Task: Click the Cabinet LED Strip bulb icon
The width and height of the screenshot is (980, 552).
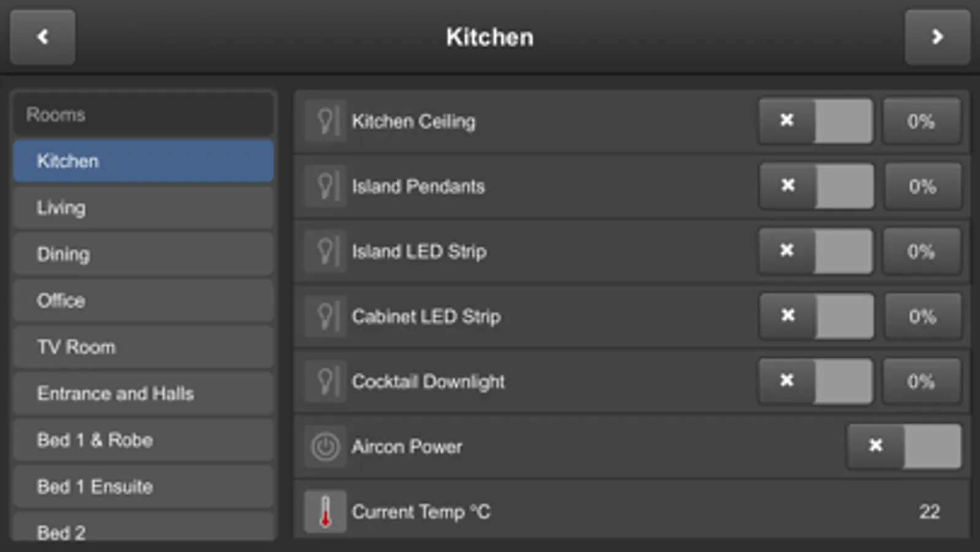Action: pos(325,316)
